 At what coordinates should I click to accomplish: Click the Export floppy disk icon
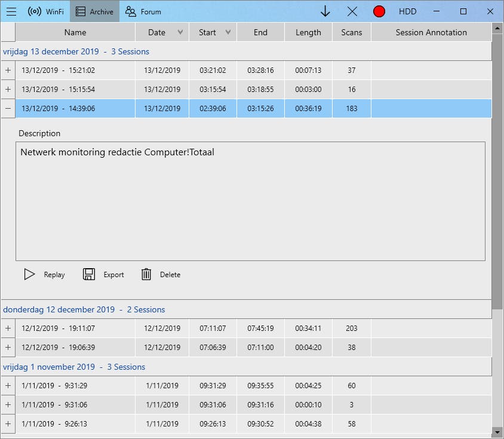89,275
